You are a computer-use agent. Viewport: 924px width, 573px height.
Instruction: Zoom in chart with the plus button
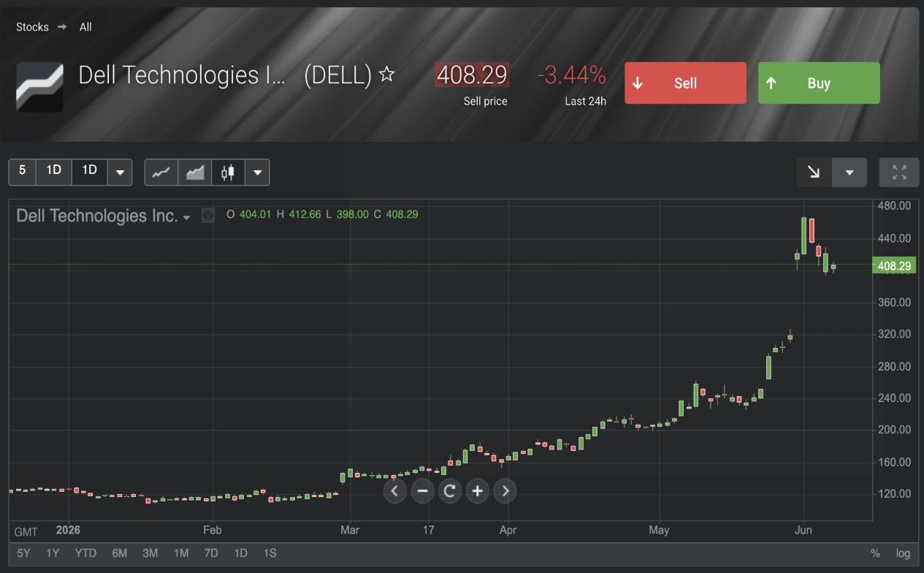tap(478, 491)
